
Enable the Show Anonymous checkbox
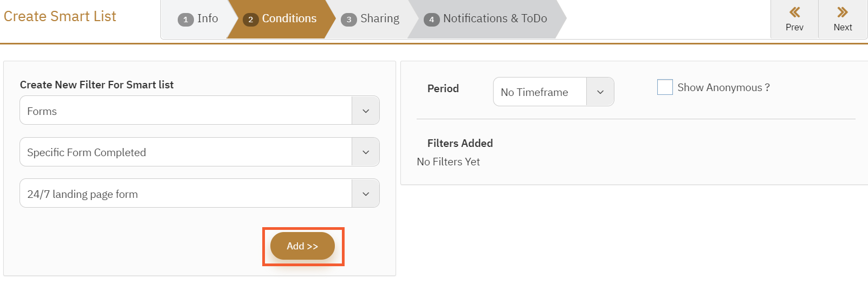(x=665, y=87)
